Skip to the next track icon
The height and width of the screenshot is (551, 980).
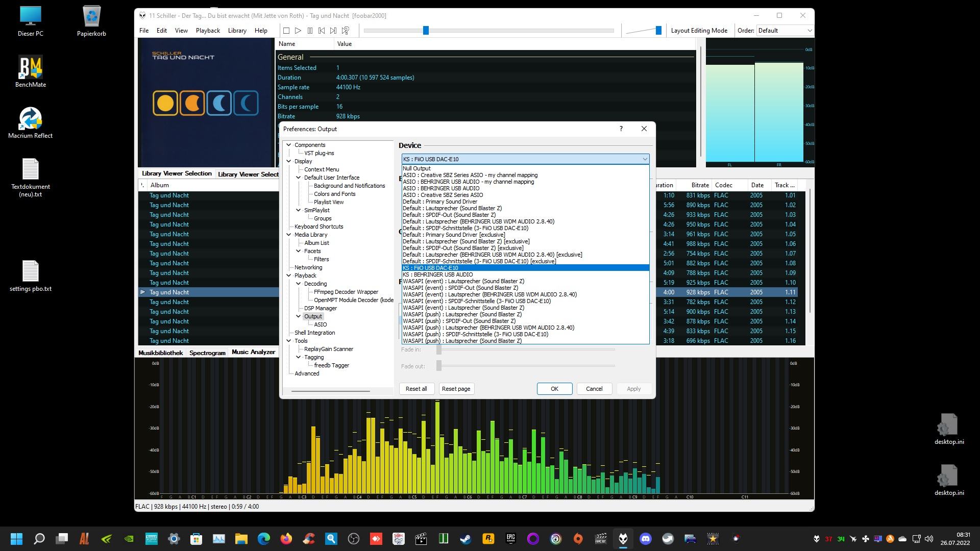(333, 31)
